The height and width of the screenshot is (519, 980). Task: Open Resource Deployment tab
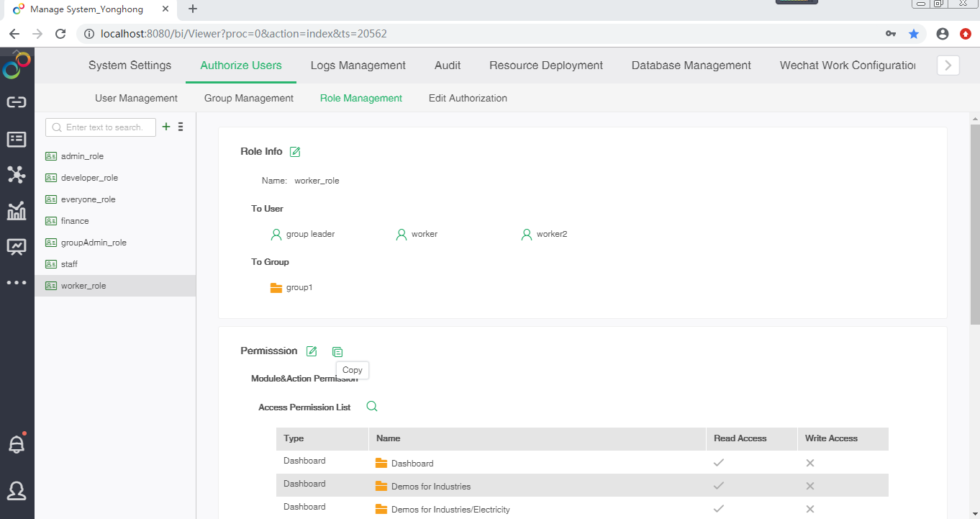click(x=546, y=66)
